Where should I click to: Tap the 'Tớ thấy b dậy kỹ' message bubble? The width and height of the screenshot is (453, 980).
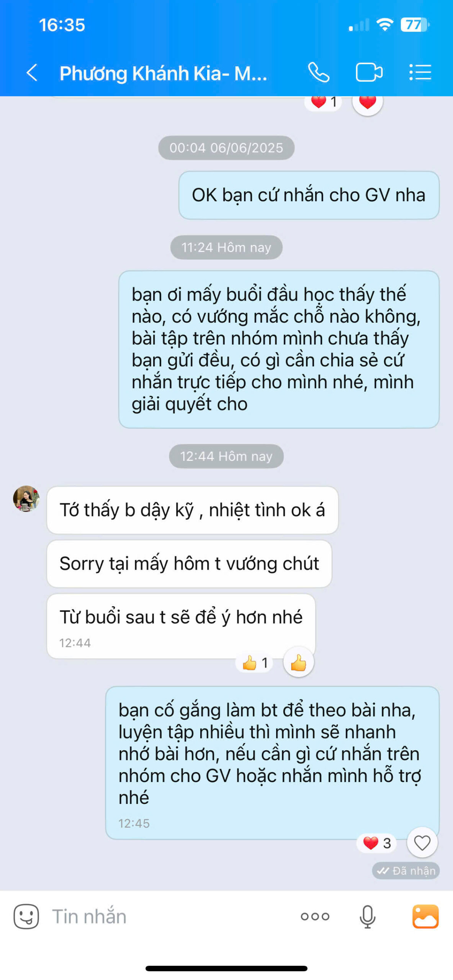(192, 510)
